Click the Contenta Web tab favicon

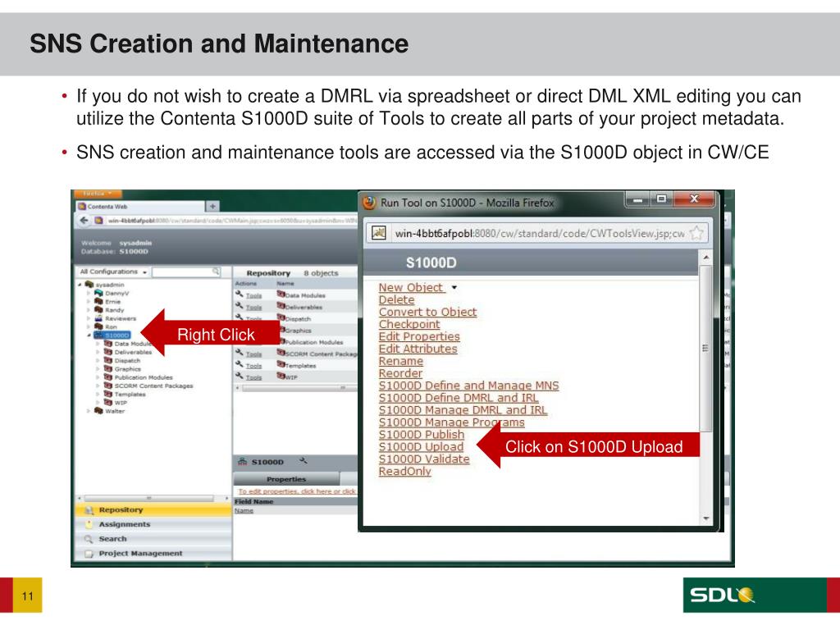pyautogui.click(x=82, y=206)
